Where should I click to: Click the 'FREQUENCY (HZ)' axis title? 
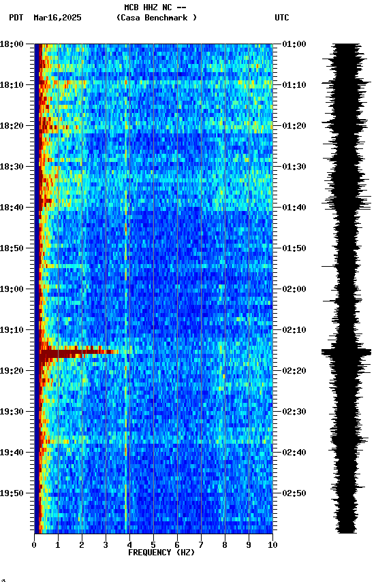click(161, 553)
